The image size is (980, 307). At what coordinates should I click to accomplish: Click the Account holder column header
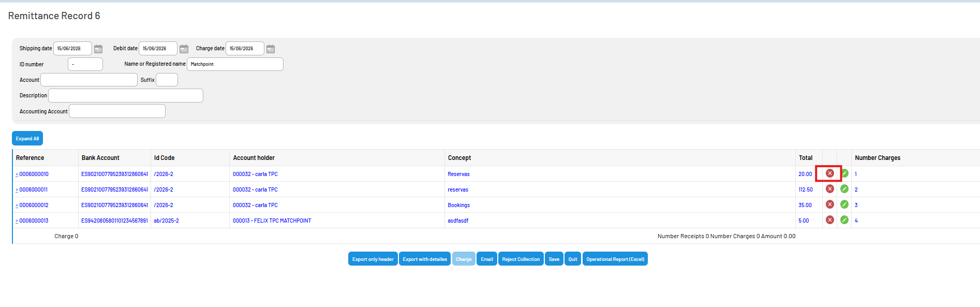254,158
